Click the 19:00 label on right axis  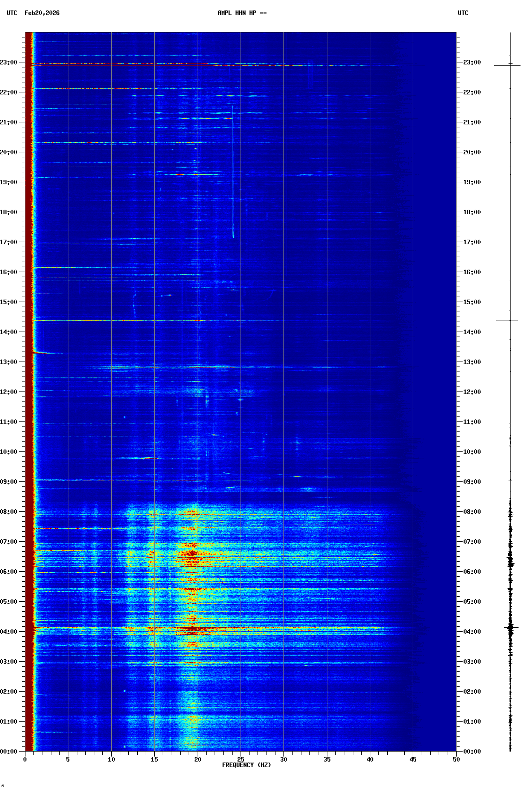pyautogui.click(x=472, y=182)
